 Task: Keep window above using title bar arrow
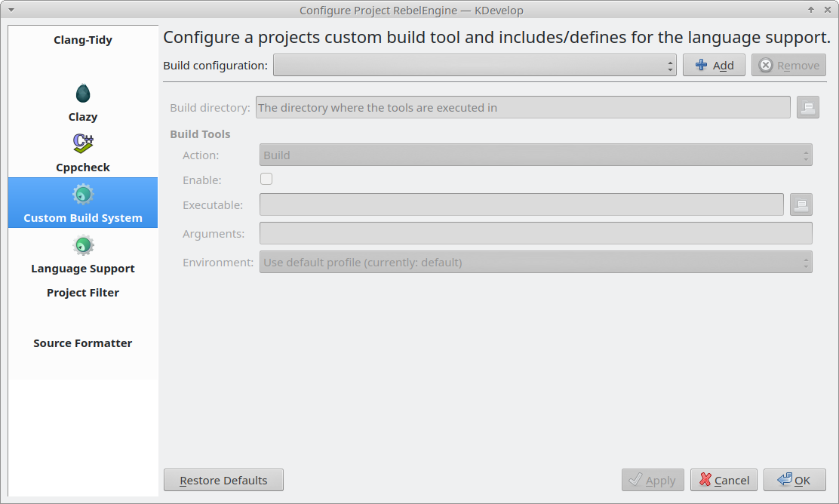coord(811,10)
